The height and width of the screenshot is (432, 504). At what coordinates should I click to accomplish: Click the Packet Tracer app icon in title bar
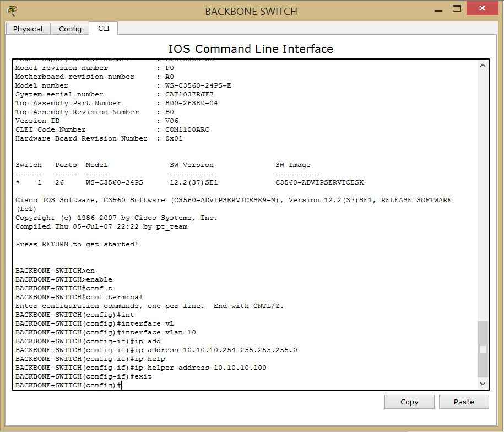coord(12,11)
